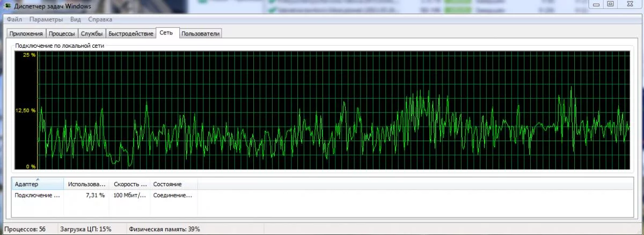The image size is (644, 235).
Task: Select the Подключение adapter row
Action: coord(38,195)
